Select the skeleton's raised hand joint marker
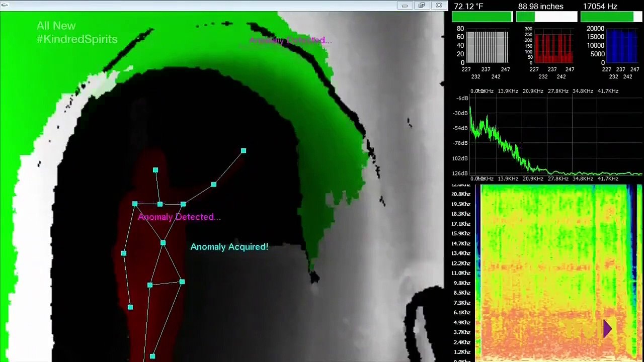The height and width of the screenshot is (362, 644). pyautogui.click(x=244, y=151)
